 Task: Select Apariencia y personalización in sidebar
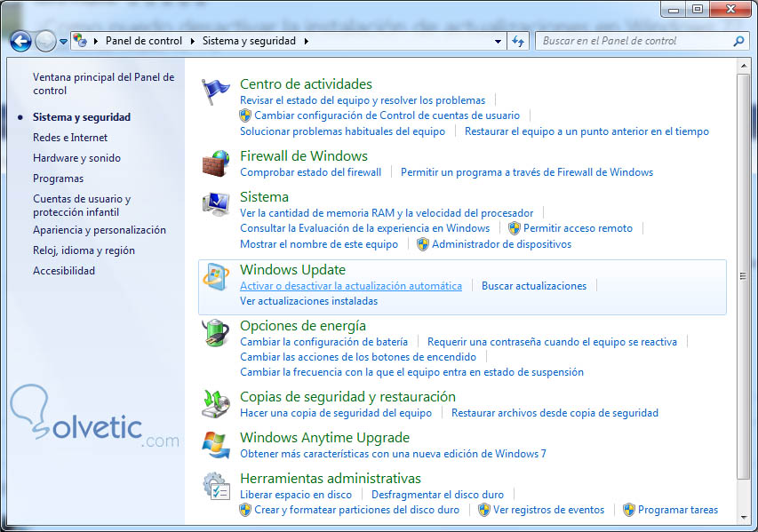pos(100,230)
